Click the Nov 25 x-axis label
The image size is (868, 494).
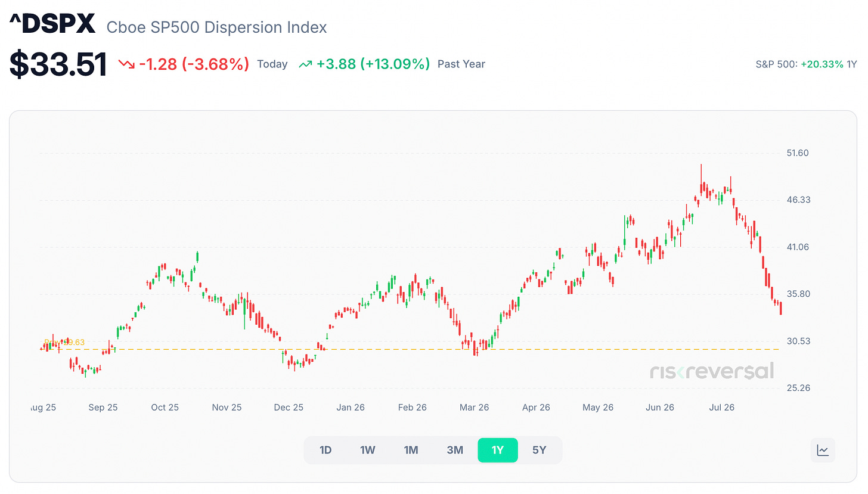pos(227,408)
